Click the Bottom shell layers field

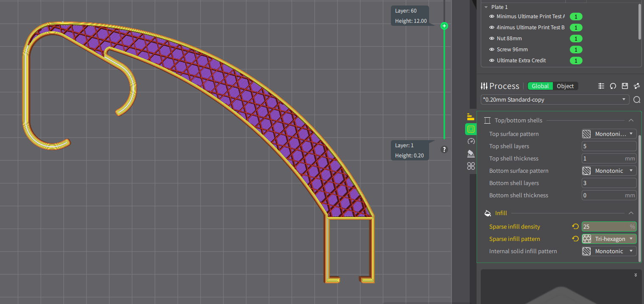coord(609,183)
